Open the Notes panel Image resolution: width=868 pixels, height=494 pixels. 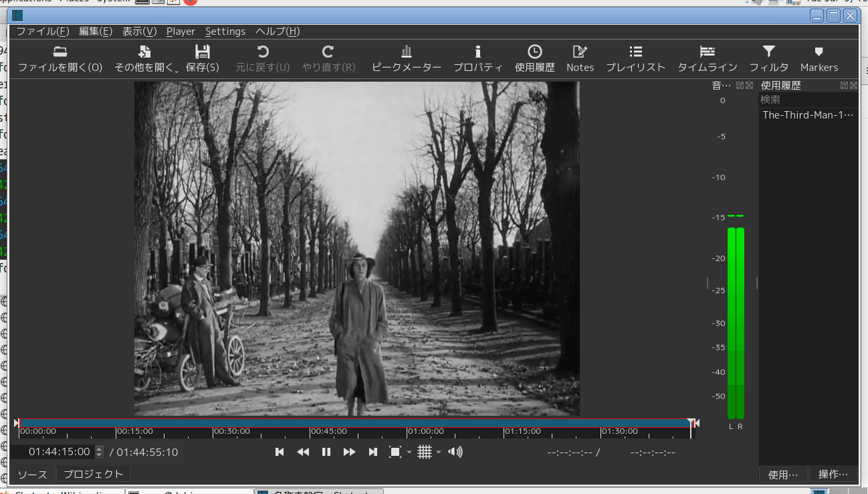coord(580,58)
